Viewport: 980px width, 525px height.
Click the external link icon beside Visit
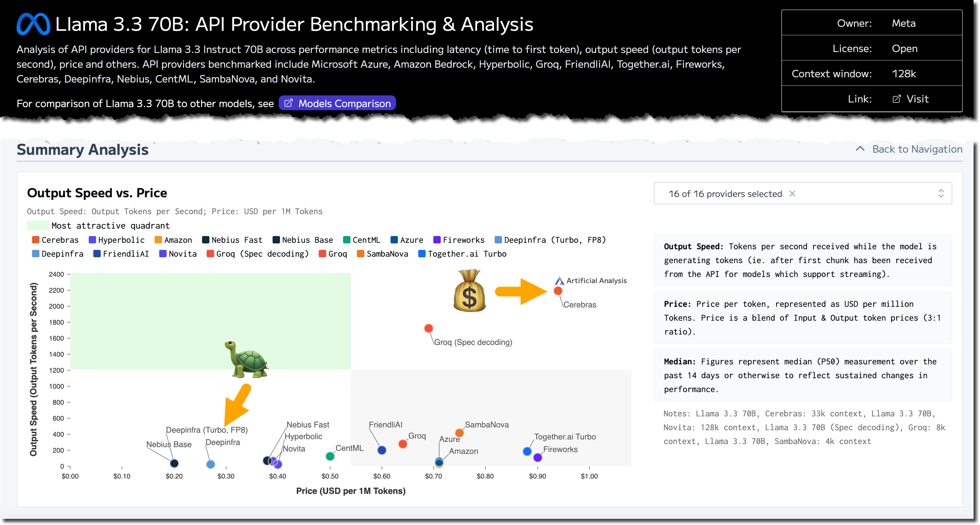pyautogui.click(x=896, y=99)
